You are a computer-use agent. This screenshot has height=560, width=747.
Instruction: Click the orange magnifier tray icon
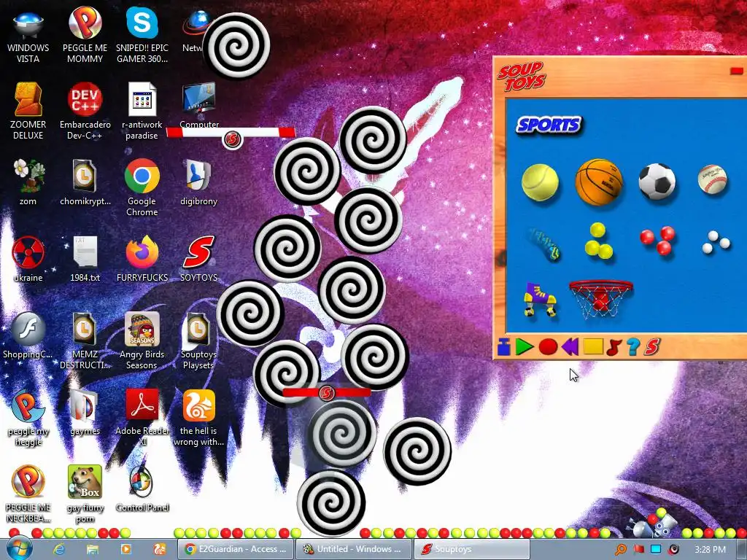click(620, 550)
